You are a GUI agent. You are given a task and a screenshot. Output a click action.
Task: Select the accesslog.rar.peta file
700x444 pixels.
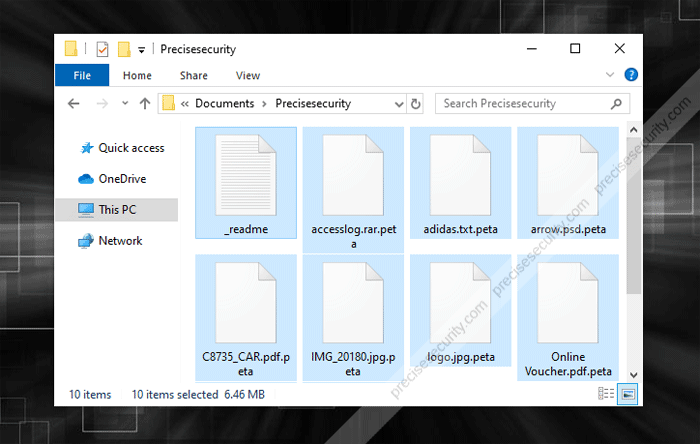pos(353,190)
